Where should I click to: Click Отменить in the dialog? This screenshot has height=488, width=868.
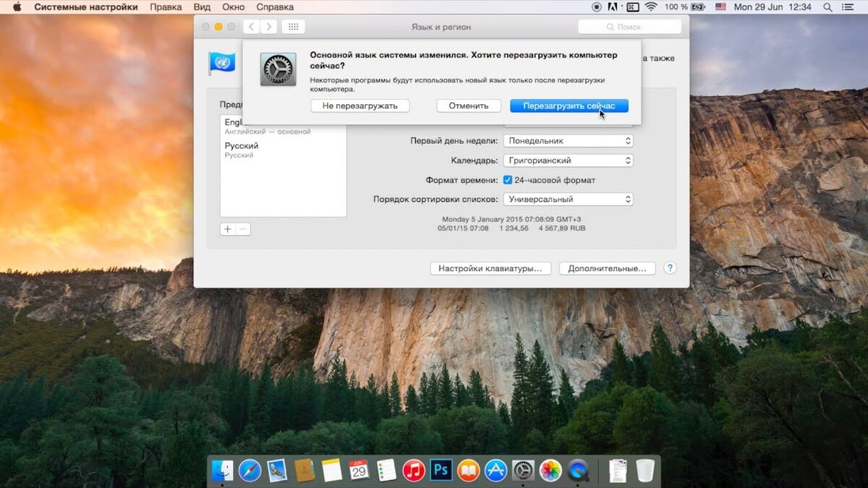469,106
